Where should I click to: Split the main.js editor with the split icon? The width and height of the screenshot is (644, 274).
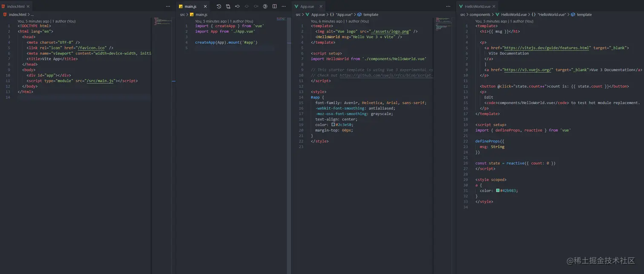point(275,6)
